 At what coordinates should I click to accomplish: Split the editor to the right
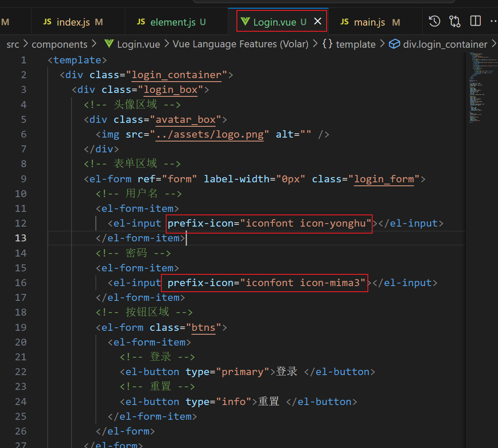coord(475,21)
